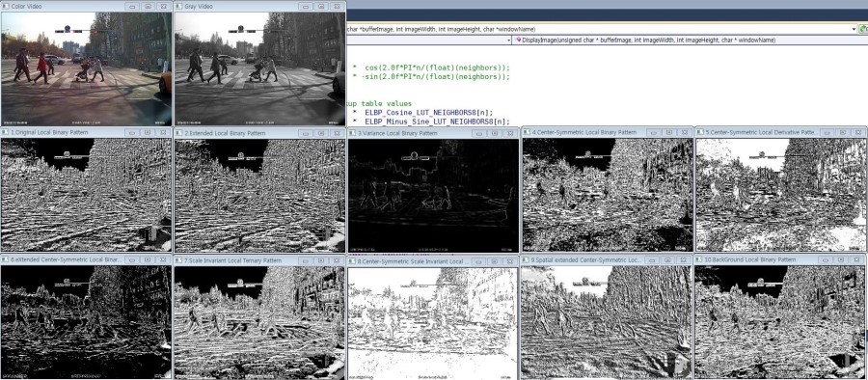Screen dimensions: 868x380
Task: Maximize the Gray Video window
Action: click(321, 6)
